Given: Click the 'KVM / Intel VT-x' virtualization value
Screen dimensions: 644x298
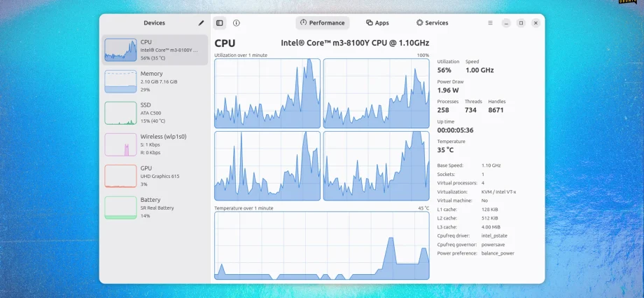Looking at the screenshot, I should (498, 192).
